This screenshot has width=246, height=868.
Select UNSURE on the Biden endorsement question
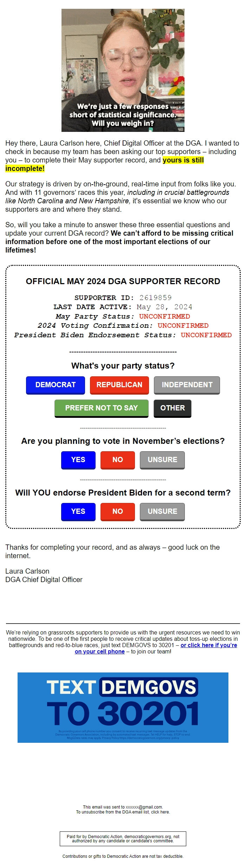pos(162,512)
